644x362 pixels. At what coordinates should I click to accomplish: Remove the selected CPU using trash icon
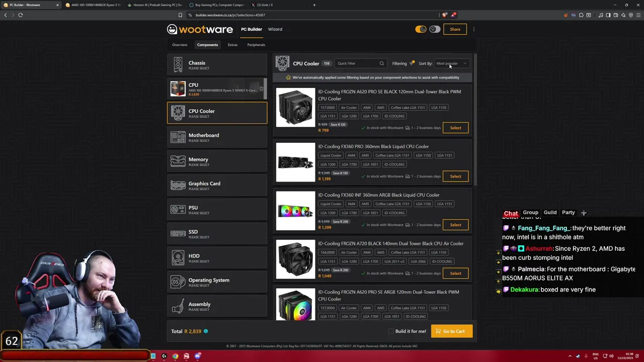261,89
